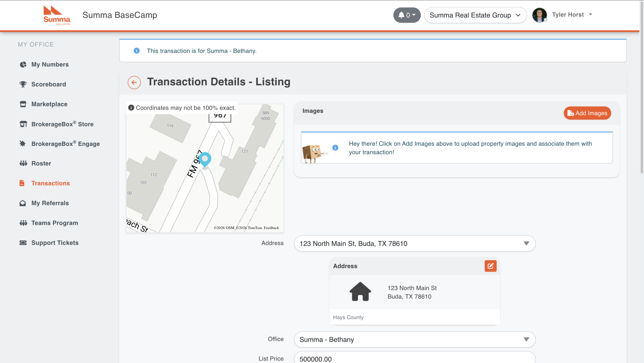Click the Address combo box field
Image resolution: width=644 pixels, height=363 pixels.
[415, 244]
